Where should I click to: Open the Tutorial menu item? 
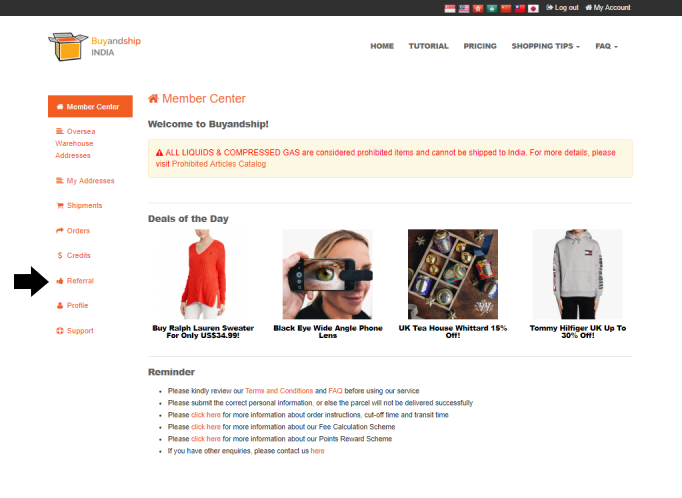click(x=428, y=46)
